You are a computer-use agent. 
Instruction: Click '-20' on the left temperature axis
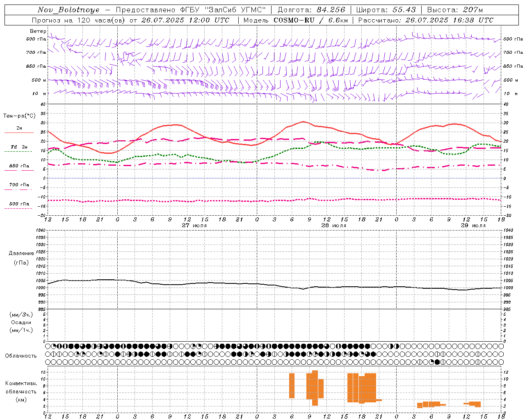tap(42, 215)
